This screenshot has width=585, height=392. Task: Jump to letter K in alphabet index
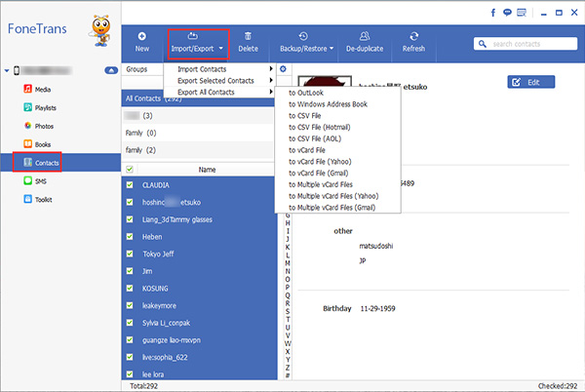pyautogui.click(x=288, y=247)
